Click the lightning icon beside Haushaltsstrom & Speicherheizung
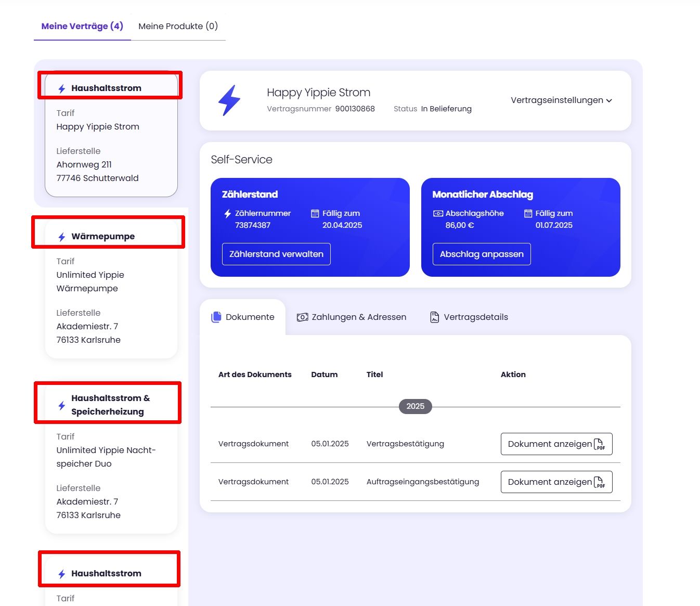The height and width of the screenshot is (606, 700). pos(62,405)
